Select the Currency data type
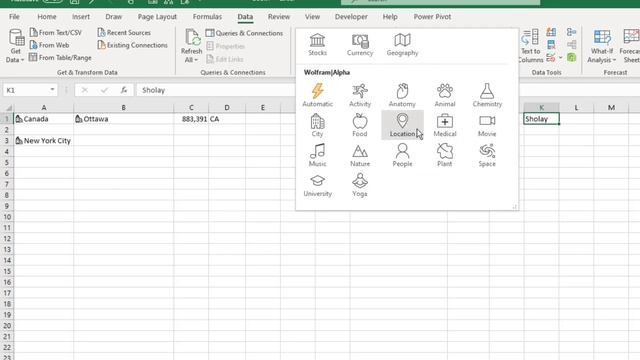Viewport: 640px width, 360px height. point(360,44)
